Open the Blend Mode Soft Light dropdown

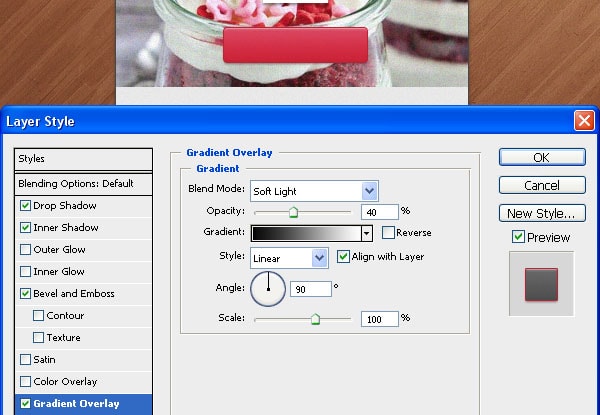[314, 191]
